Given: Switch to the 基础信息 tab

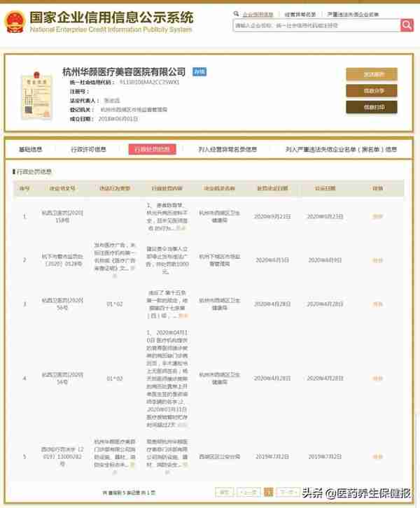Looking at the screenshot, I should pyautogui.click(x=31, y=149).
